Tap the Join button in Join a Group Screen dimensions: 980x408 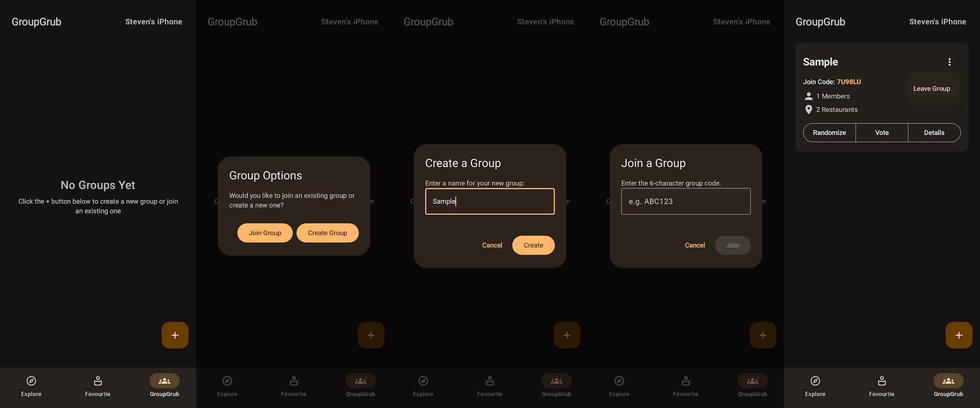coord(732,245)
